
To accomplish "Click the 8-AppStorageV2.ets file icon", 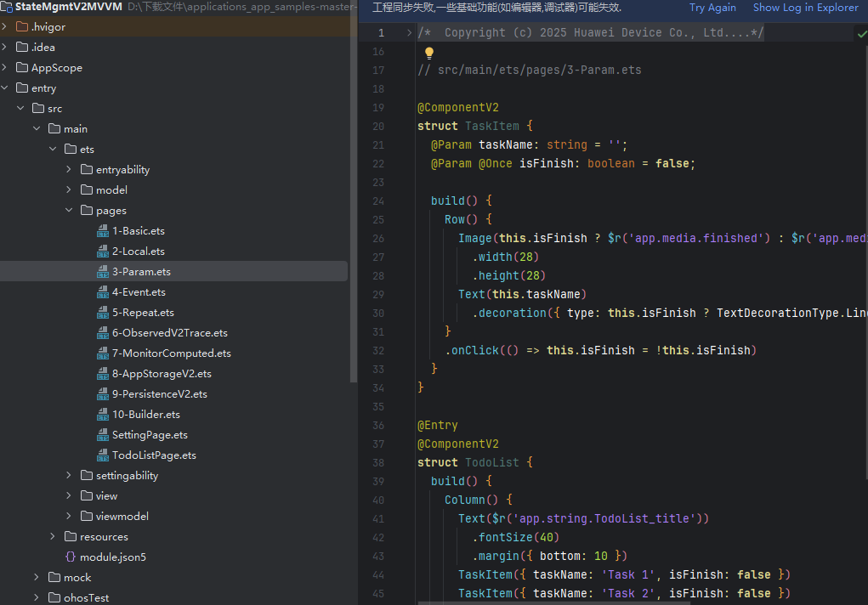I will [x=103, y=374].
